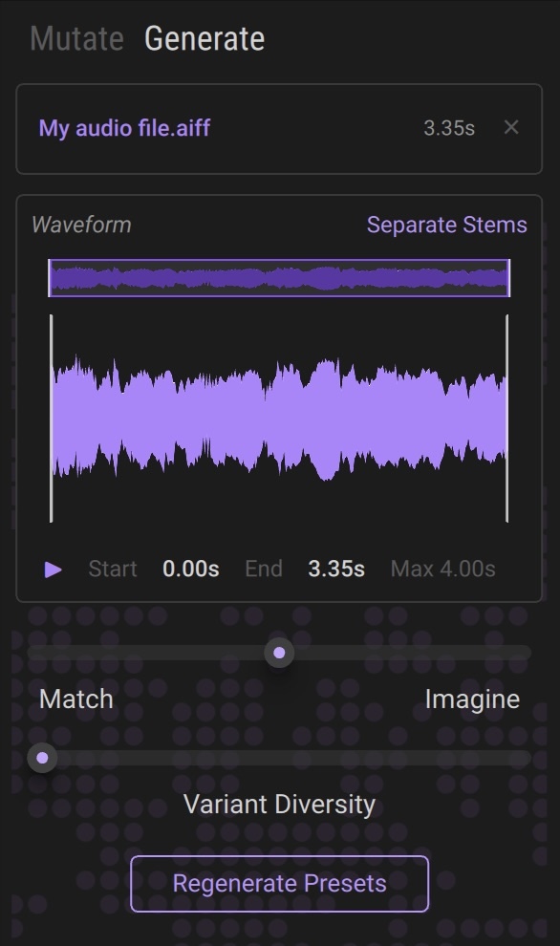Viewport: 560px width, 946px height.
Task: Click the Match label
Action: [x=76, y=699]
